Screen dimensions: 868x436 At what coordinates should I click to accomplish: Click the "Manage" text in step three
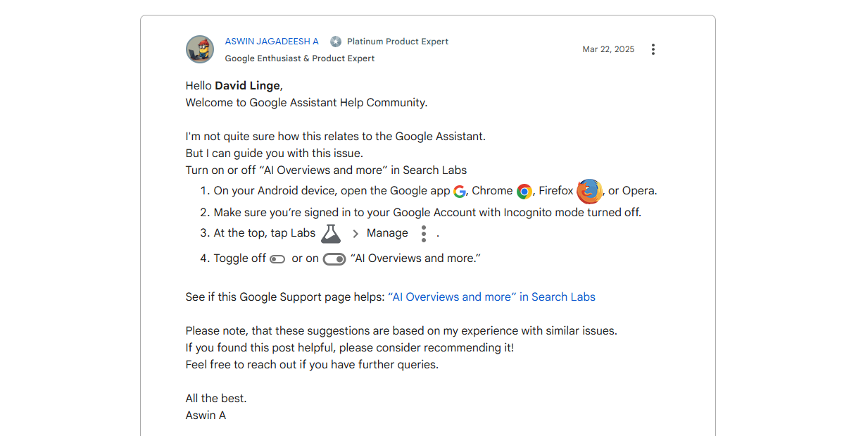tap(387, 233)
